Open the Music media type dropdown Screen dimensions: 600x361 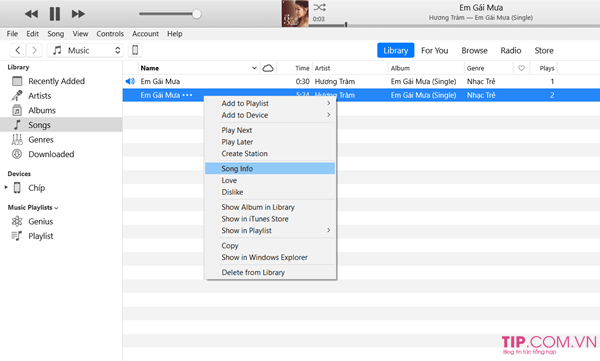click(x=85, y=50)
